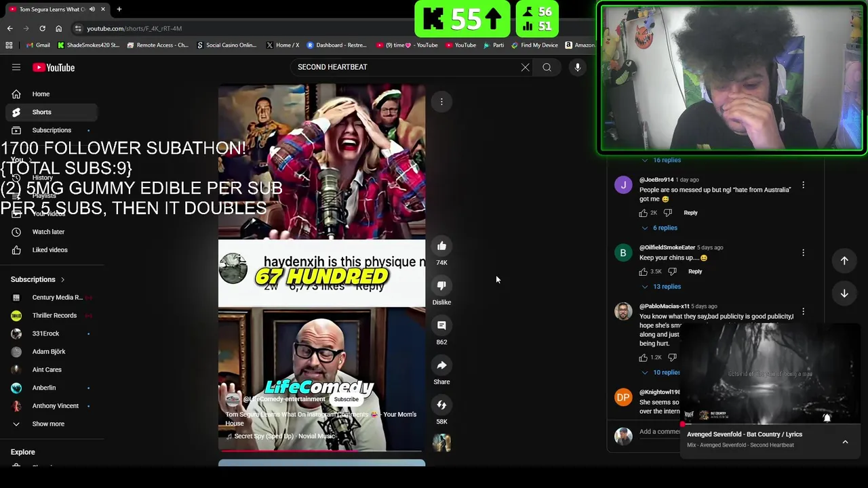This screenshot has height=488, width=868.
Task: Open the Home / X bookmark
Action: point(282,45)
